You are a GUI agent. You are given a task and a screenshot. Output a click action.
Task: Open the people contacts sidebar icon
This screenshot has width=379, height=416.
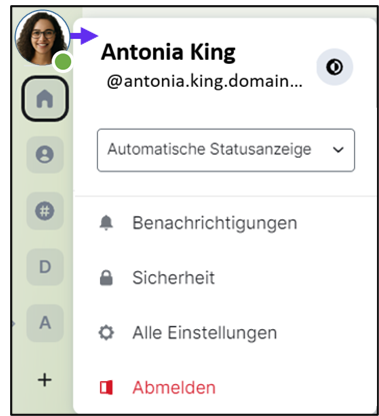(x=45, y=155)
